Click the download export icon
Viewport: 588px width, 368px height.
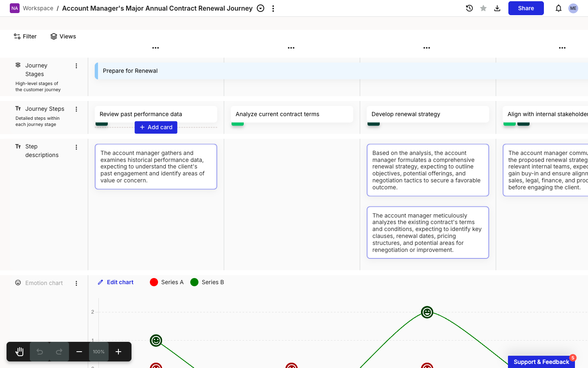point(497,8)
